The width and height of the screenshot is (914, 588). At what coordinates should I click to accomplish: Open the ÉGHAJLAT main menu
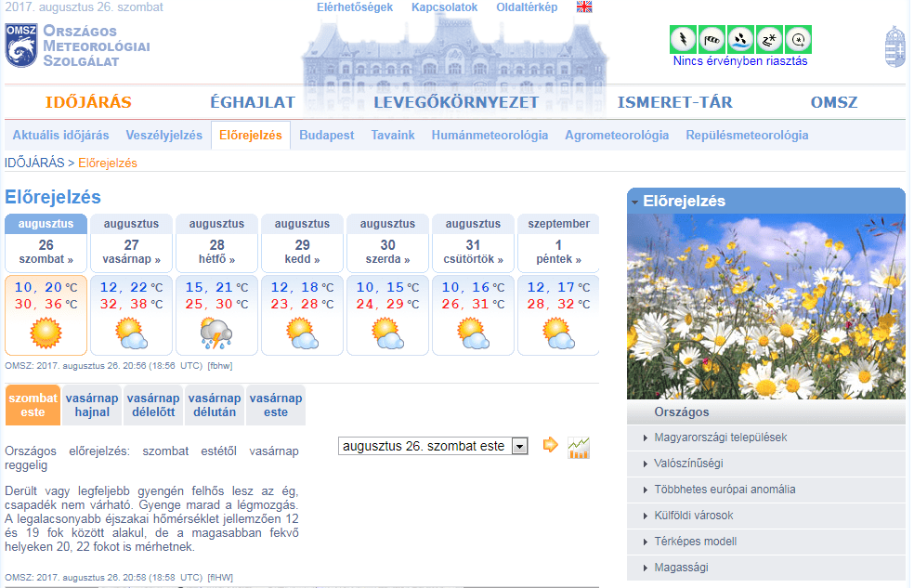[x=252, y=103]
